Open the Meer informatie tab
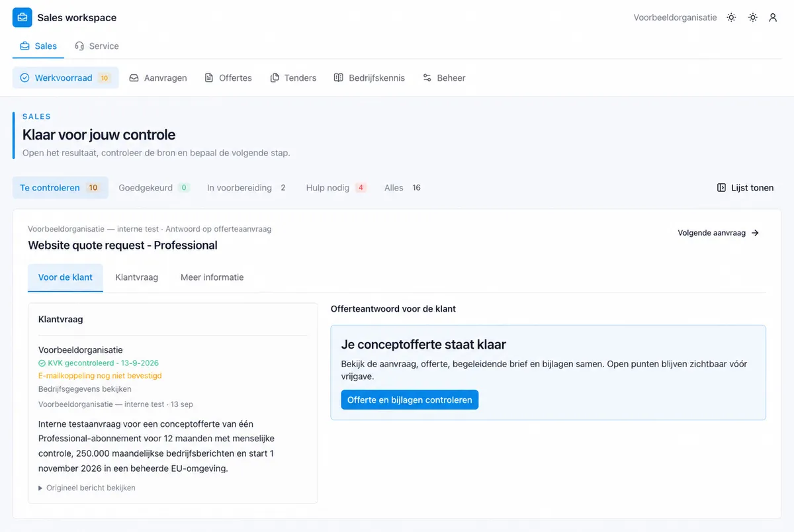 pos(212,277)
